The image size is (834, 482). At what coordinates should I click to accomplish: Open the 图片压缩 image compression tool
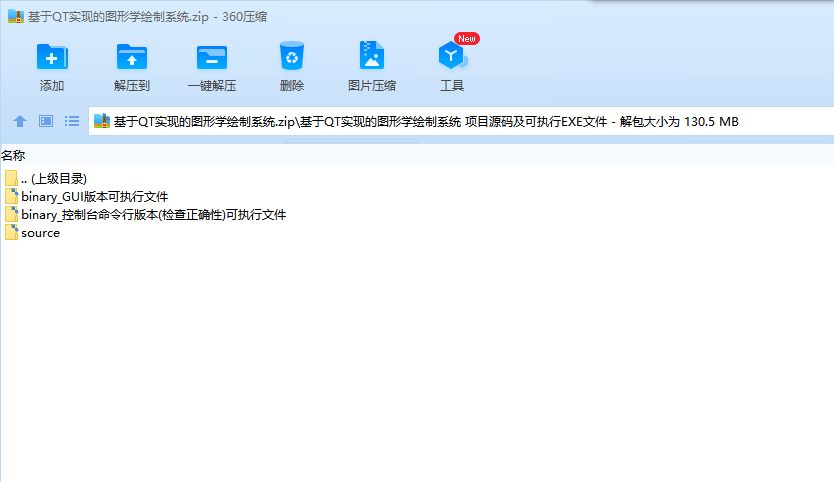coord(372,55)
